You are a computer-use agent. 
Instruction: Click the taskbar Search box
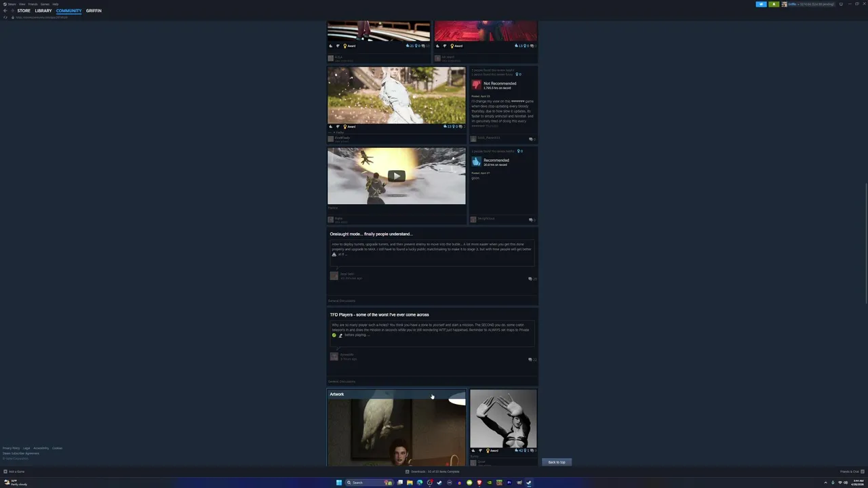coord(369,483)
